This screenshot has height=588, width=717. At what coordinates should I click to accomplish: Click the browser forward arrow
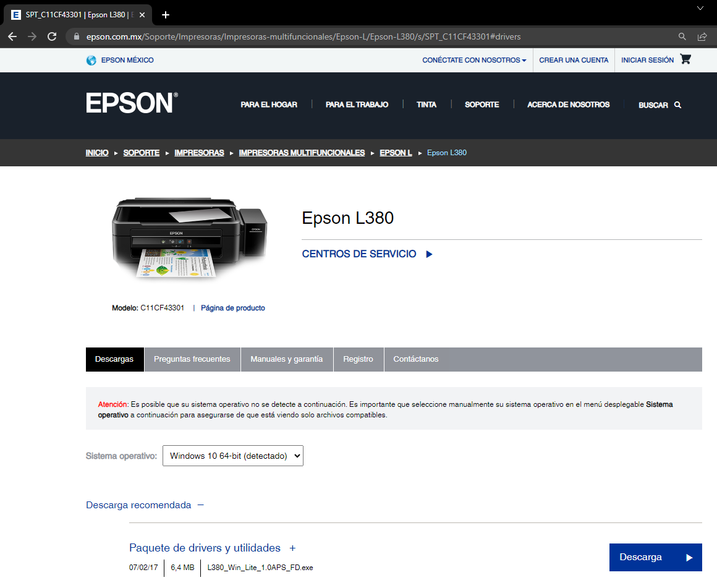32,36
